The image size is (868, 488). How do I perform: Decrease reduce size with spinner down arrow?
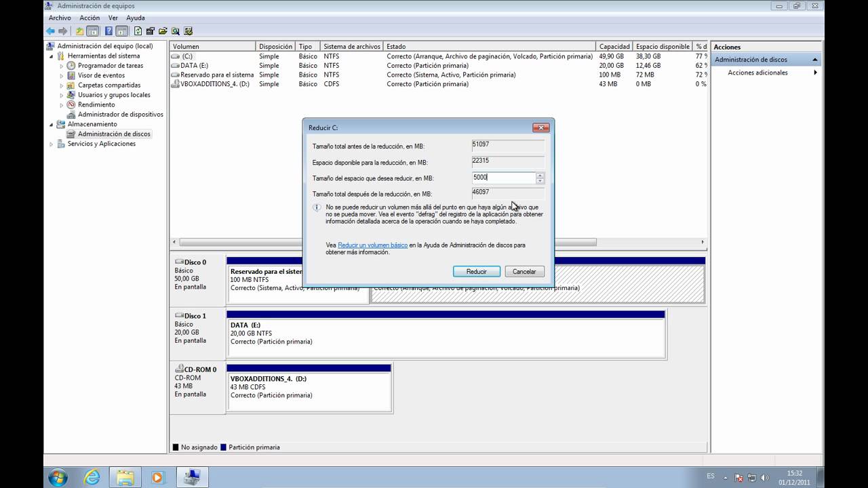[x=540, y=181]
